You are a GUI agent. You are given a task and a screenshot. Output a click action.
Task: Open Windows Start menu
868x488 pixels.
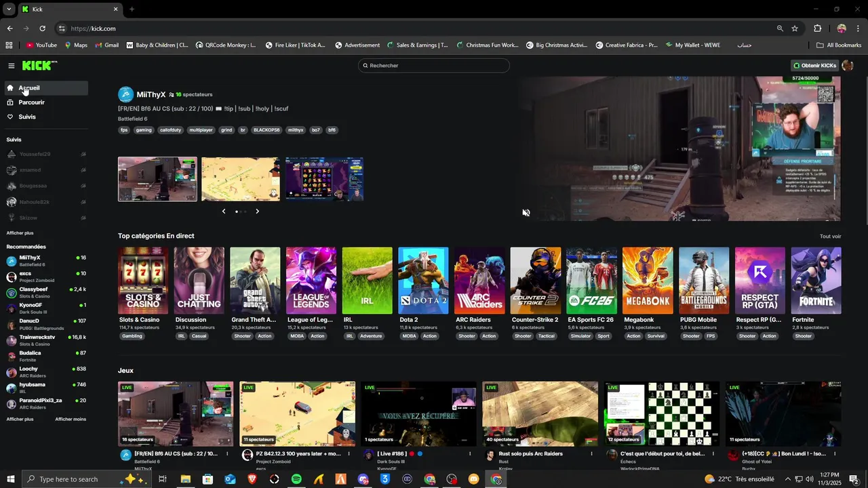10,479
